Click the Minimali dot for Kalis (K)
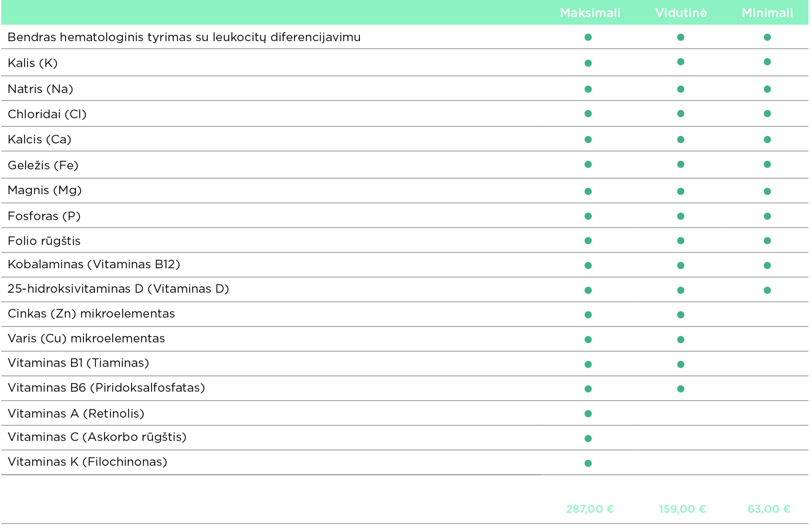The width and height of the screenshot is (812, 528). [767, 62]
